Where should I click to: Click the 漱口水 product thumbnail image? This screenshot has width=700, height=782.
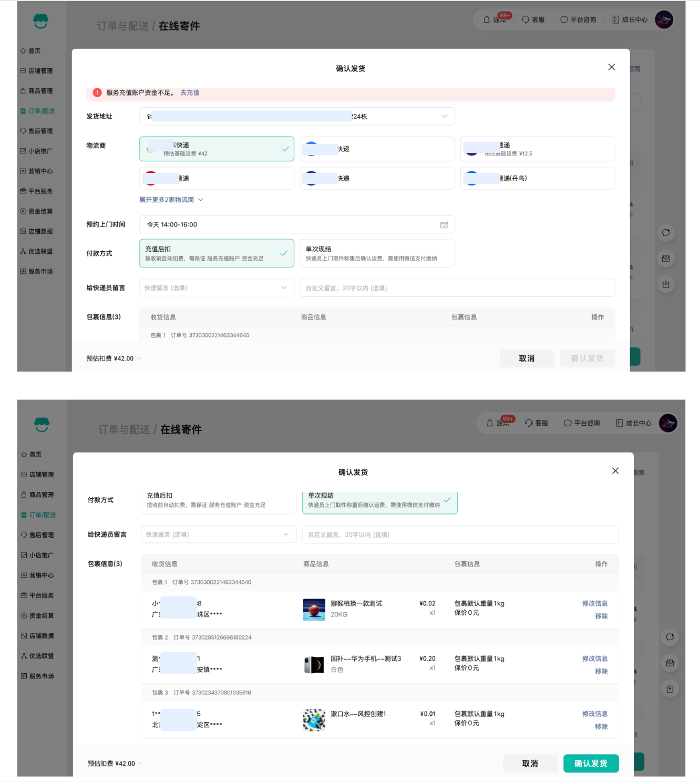(x=314, y=720)
